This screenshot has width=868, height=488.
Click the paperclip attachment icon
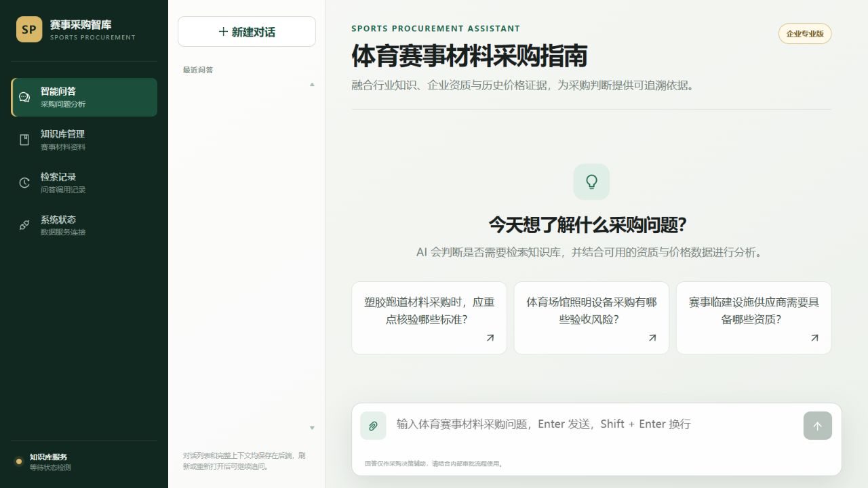373,426
